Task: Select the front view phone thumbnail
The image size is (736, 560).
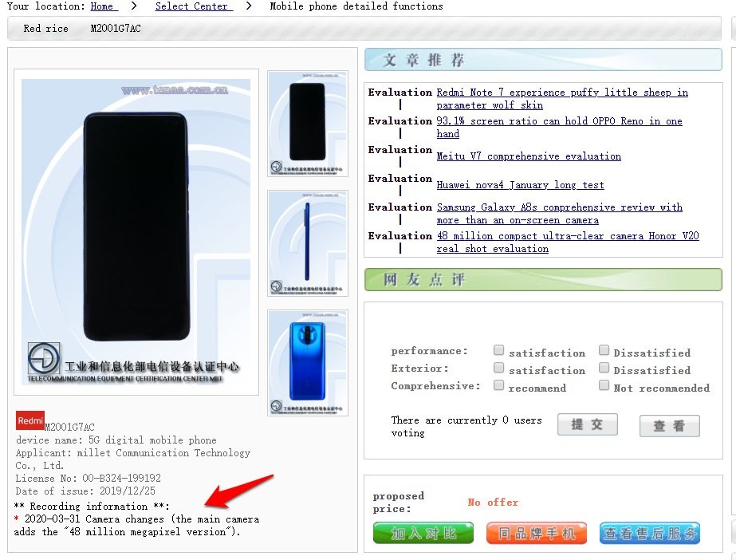Action: (308, 124)
